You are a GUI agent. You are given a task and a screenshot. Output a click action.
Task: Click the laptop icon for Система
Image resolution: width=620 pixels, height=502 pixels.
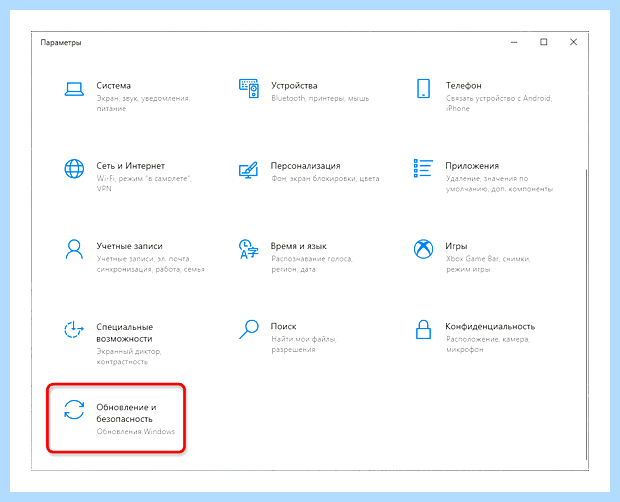[74, 89]
